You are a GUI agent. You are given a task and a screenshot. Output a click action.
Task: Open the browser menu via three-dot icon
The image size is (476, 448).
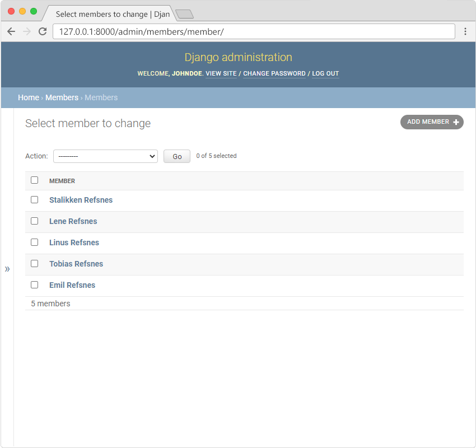pyautogui.click(x=466, y=31)
